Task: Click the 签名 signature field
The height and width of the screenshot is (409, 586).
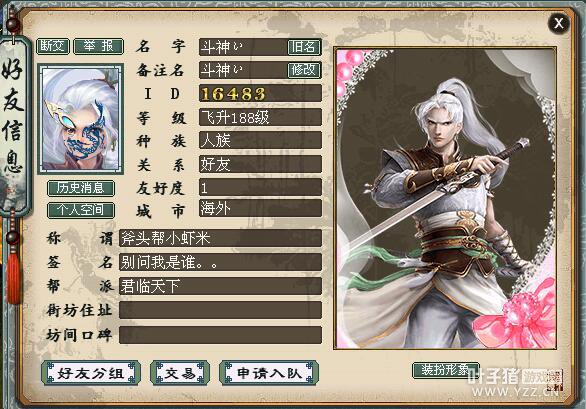Action: 220,262
